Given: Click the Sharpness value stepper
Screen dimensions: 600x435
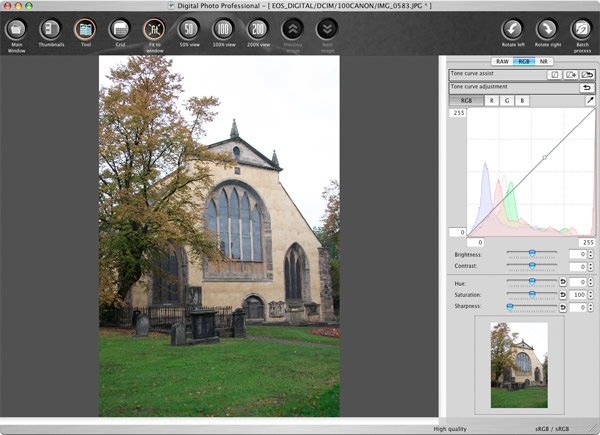Looking at the screenshot, I should tap(590, 307).
